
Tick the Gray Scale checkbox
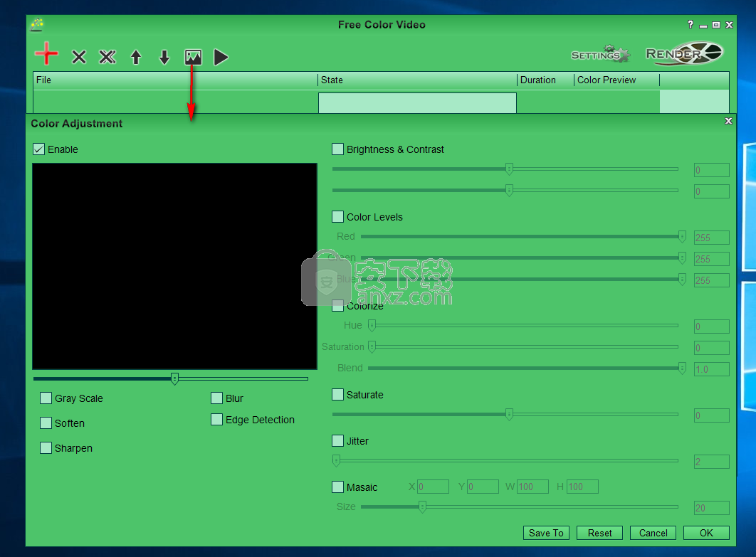pyautogui.click(x=46, y=398)
